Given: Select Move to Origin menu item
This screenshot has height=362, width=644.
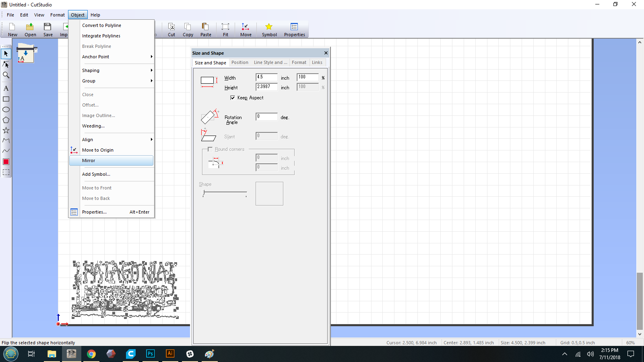Looking at the screenshot, I should 111,150.
